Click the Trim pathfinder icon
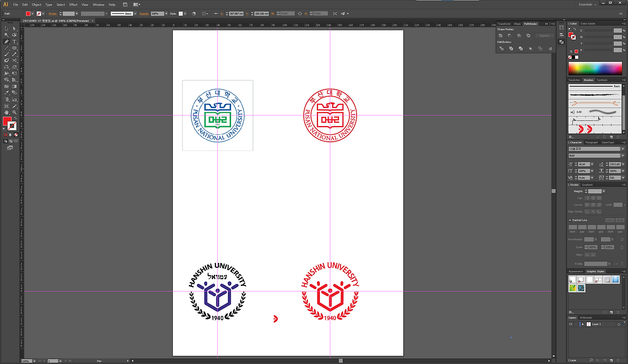The width and height of the screenshot is (628, 364). tap(510, 49)
